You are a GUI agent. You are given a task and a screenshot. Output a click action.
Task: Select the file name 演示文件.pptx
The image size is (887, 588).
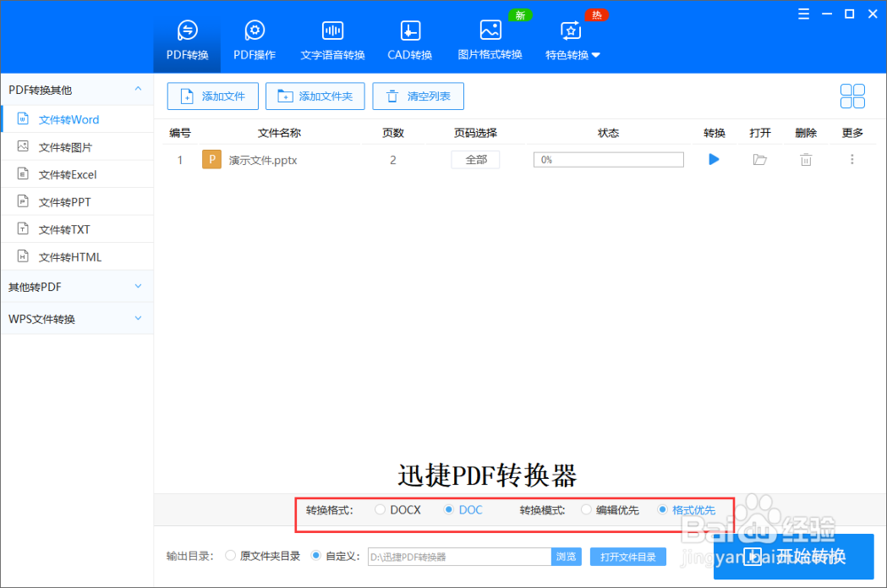[x=263, y=161]
